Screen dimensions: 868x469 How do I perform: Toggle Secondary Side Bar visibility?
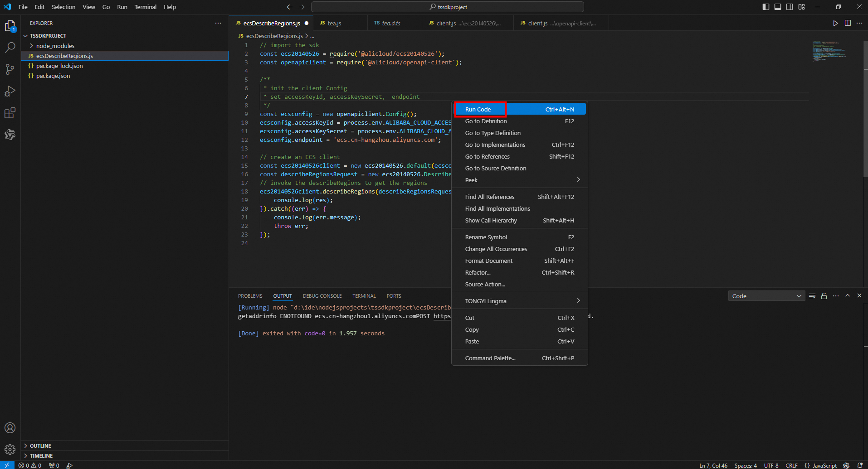coord(790,7)
